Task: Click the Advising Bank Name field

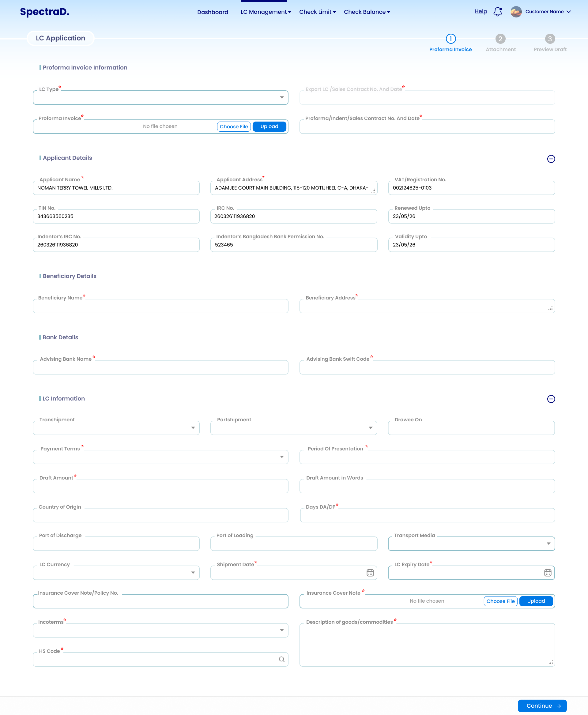Action: (x=160, y=367)
